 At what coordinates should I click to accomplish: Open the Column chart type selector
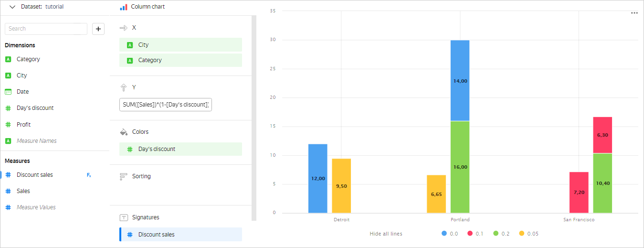147,7
